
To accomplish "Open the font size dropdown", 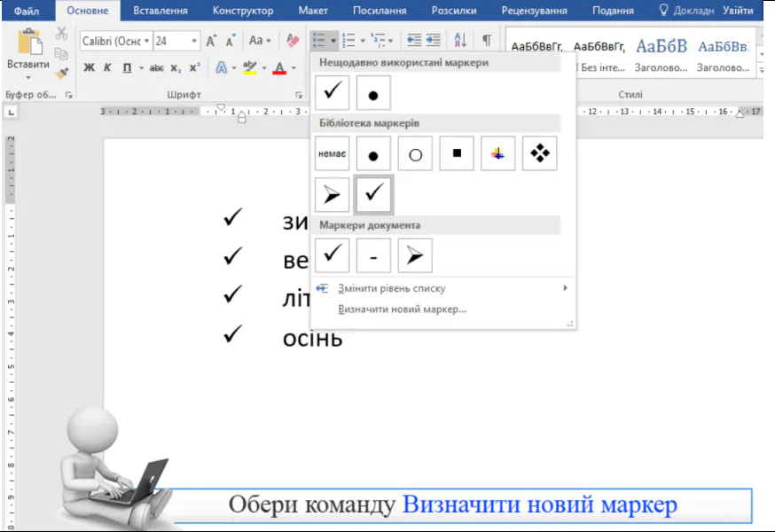I will 194,42.
